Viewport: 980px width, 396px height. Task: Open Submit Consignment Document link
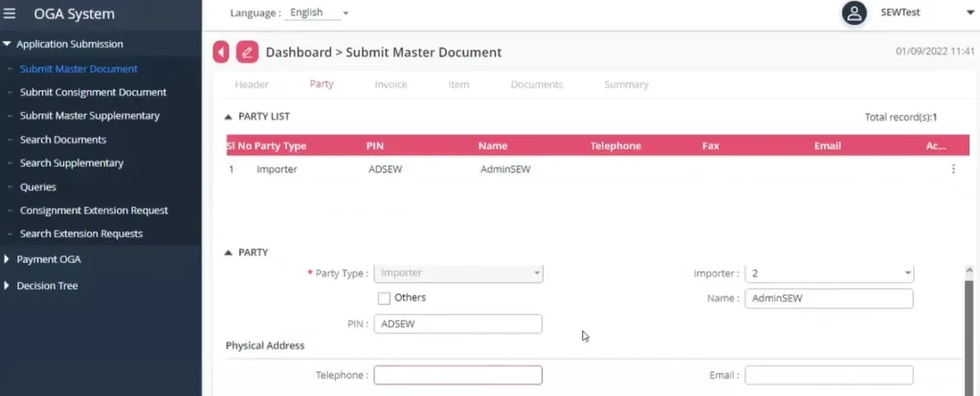[93, 93]
